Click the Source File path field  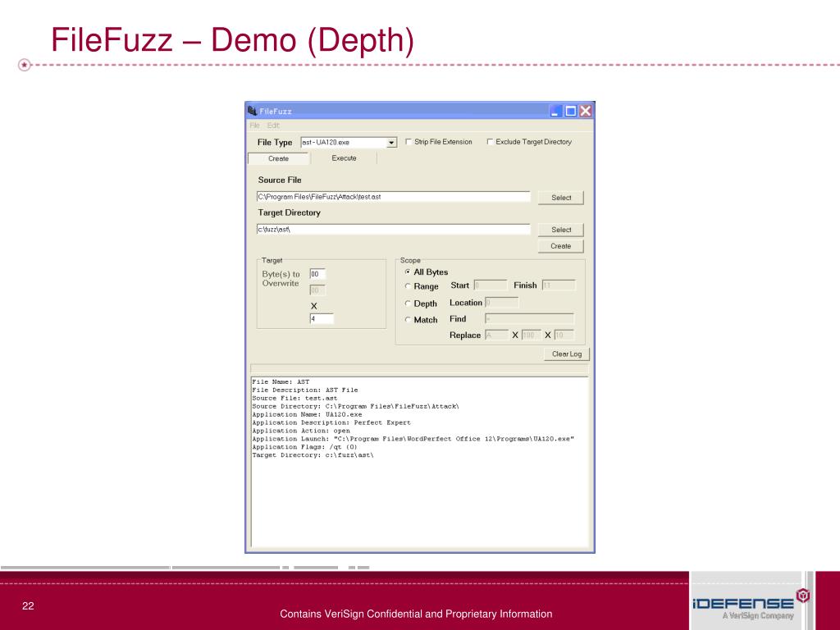click(x=393, y=197)
